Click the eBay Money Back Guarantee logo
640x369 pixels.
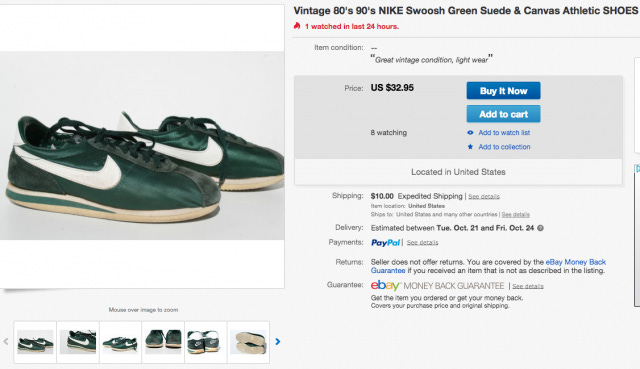(x=438, y=285)
